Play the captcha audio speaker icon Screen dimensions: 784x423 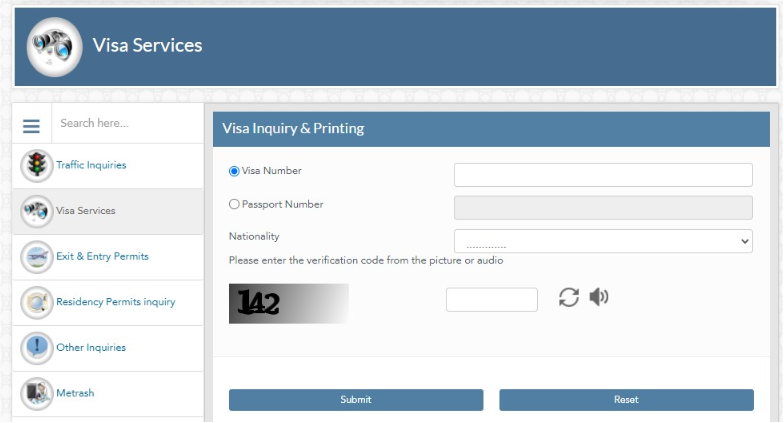point(598,297)
